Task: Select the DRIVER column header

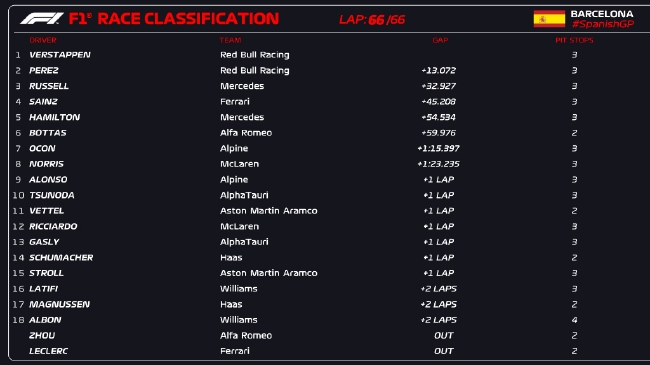Action: 43,40
